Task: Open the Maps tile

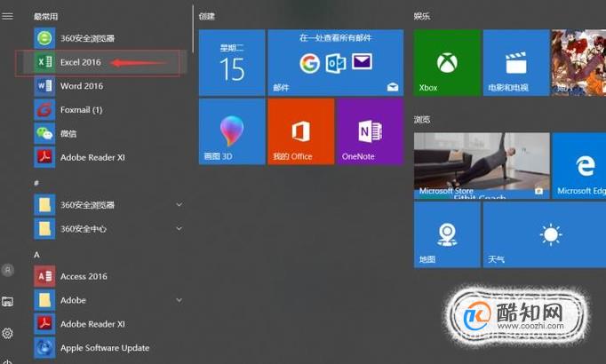Action: (447, 234)
